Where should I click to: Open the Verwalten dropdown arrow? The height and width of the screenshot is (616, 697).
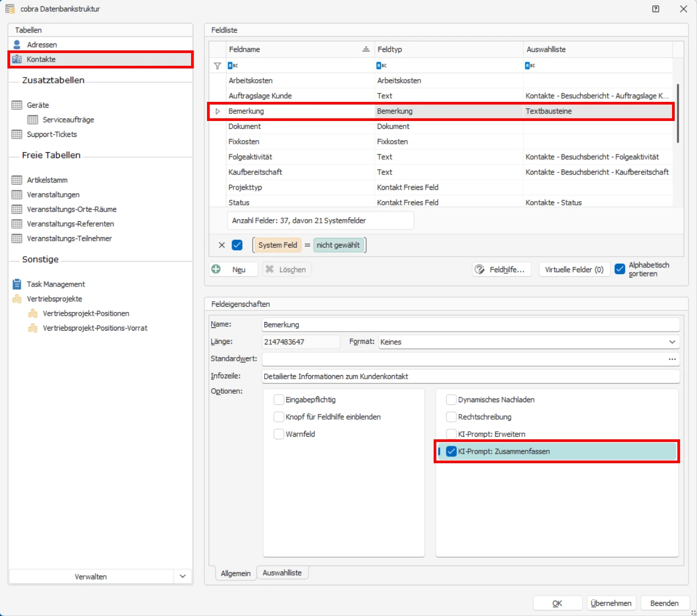183,576
